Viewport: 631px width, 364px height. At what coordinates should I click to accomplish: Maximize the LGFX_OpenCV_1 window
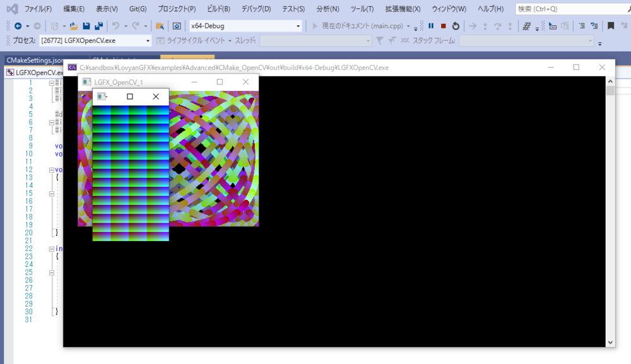[x=220, y=82]
